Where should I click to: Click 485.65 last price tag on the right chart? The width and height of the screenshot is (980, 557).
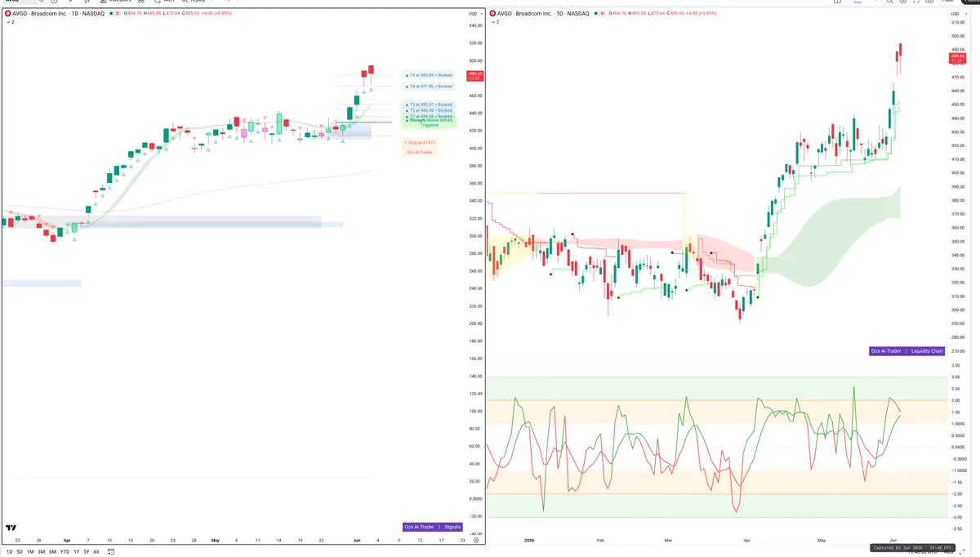click(956, 58)
